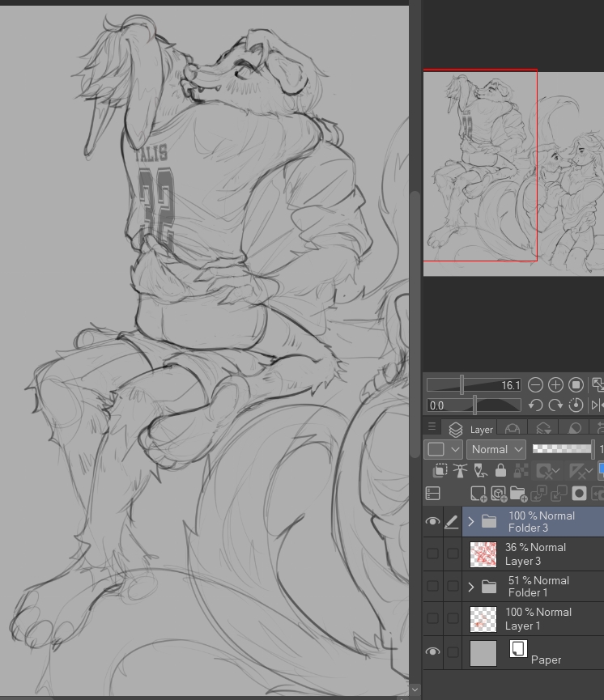Image resolution: width=604 pixels, height=700 pixels.
Task: Set as reference layer with lighthouse icon
Action: [461, 470]
